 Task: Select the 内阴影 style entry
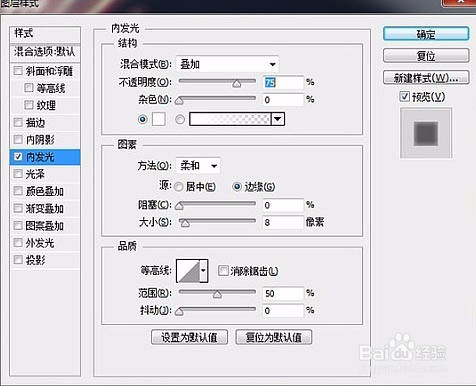(x=40, y=139)
